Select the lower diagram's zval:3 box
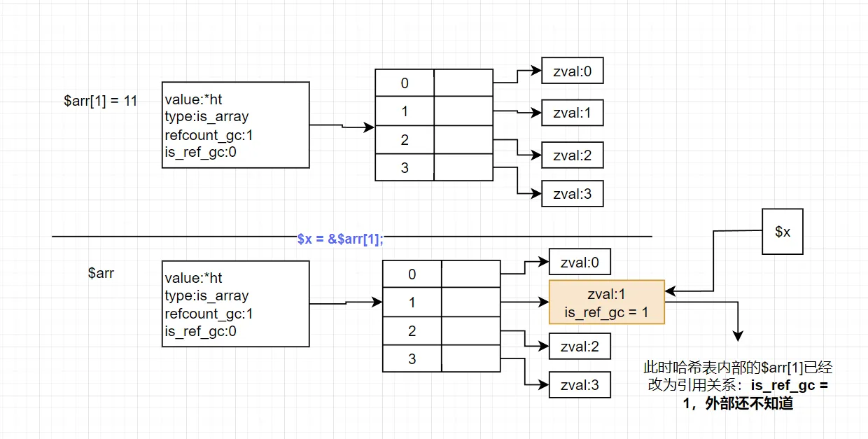 coord(580,384)
